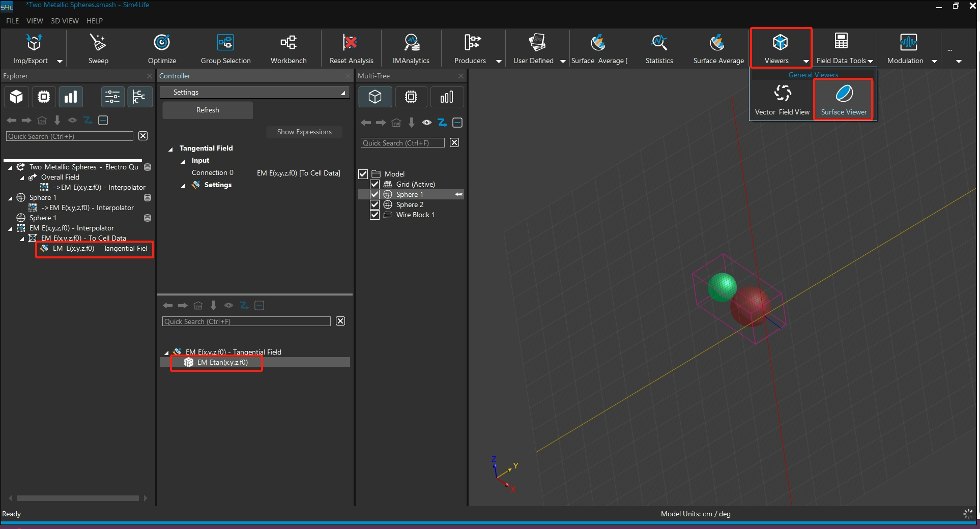This screenshot has width=980, height=529.
Task: Uncheck the Sphere 2 checkbox
Action: click(x=375, y=204)
